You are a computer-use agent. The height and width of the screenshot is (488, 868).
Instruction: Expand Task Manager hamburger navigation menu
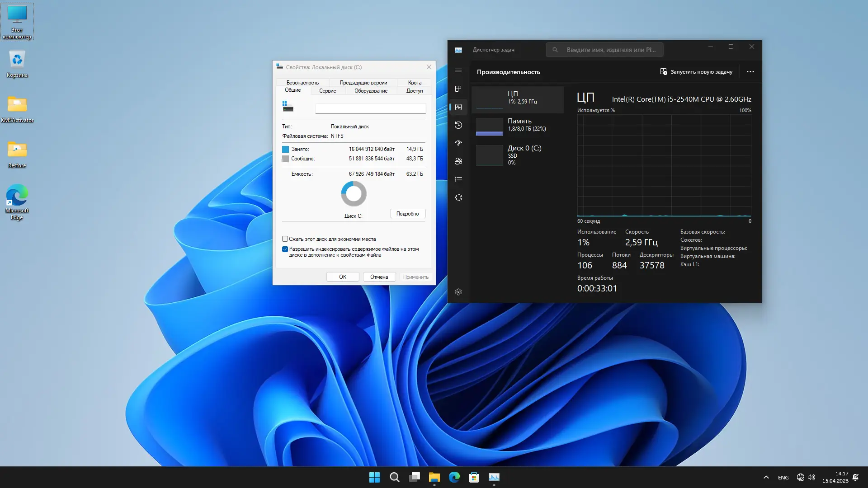[x=458, y=71]
